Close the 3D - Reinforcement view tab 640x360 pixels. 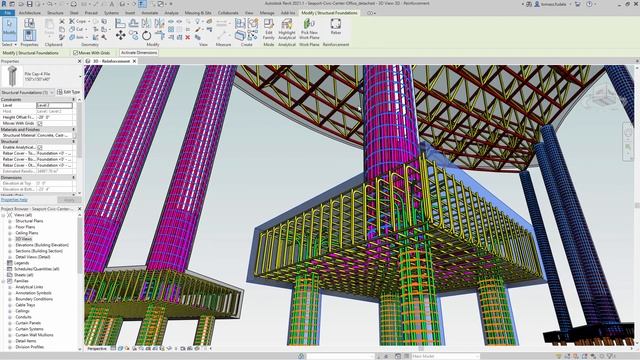click(134, 61)
